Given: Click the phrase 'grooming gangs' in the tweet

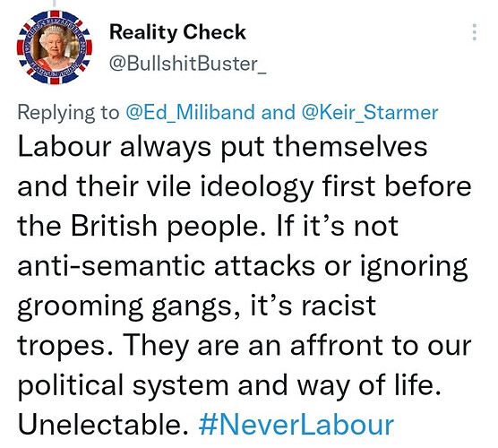Looking at the screenshot, I should click(124, 307).
